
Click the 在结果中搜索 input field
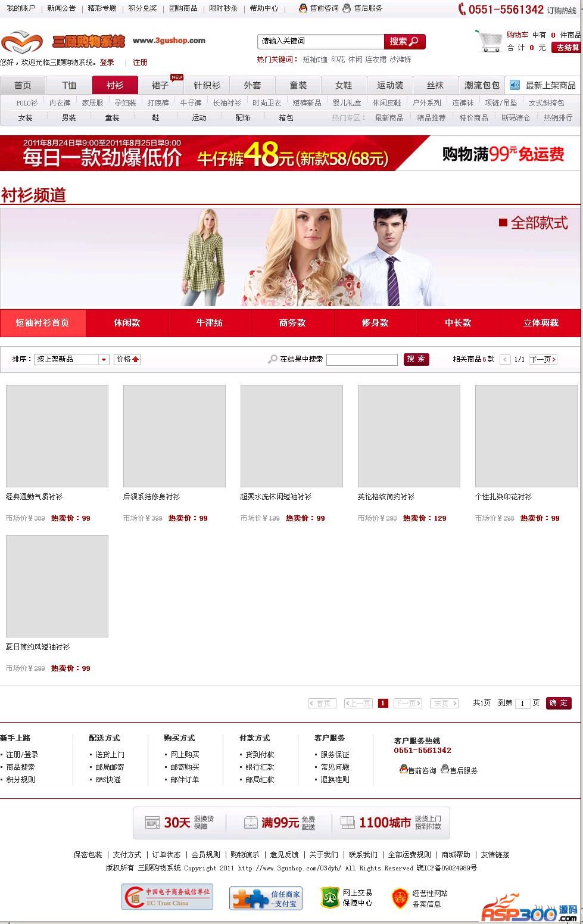coord(362,359)
